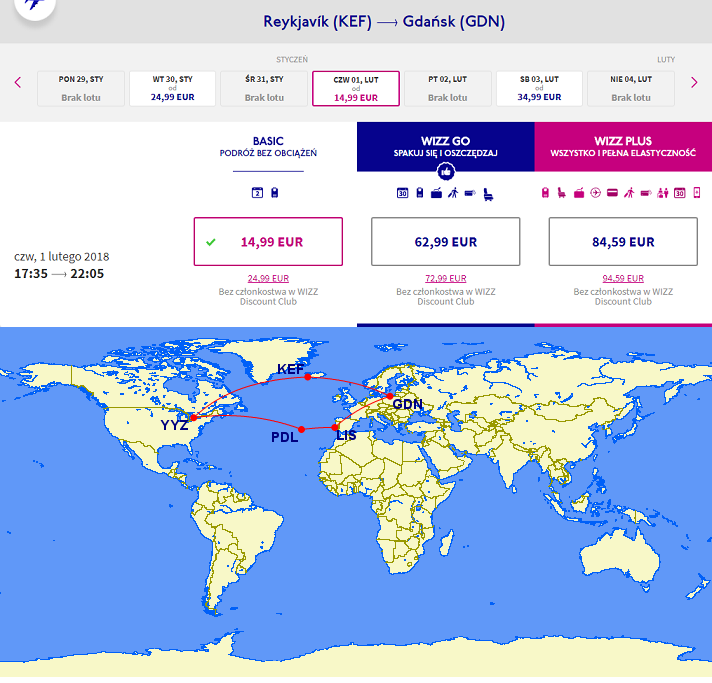Click the WIZZ PLUS priority boarding passenger icon

(629, 193)
